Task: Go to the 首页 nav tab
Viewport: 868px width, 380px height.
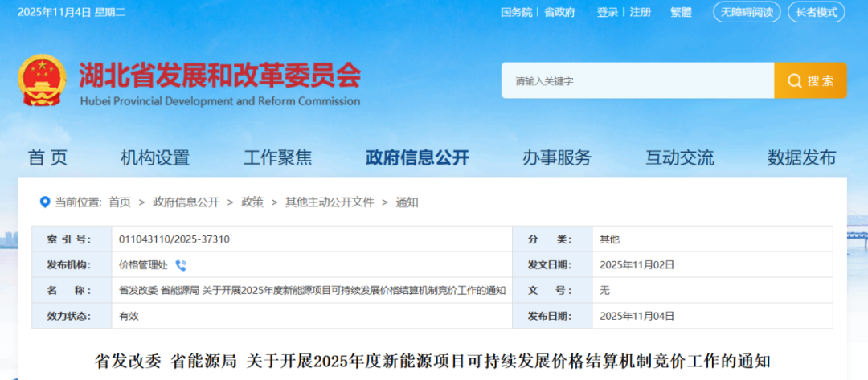Action: (47, 158)
